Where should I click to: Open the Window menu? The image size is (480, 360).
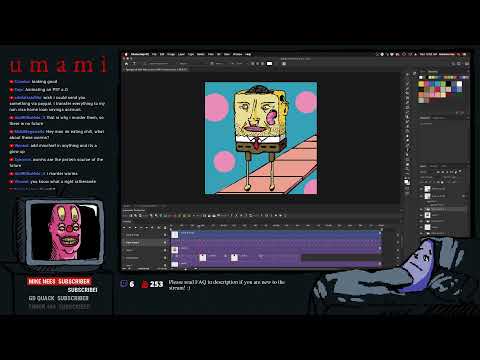click(237, 54)
